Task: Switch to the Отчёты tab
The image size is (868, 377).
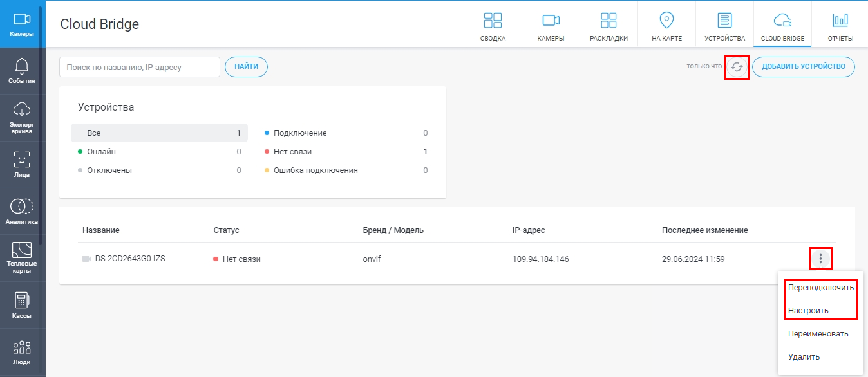Action: (x=840, y=26)
